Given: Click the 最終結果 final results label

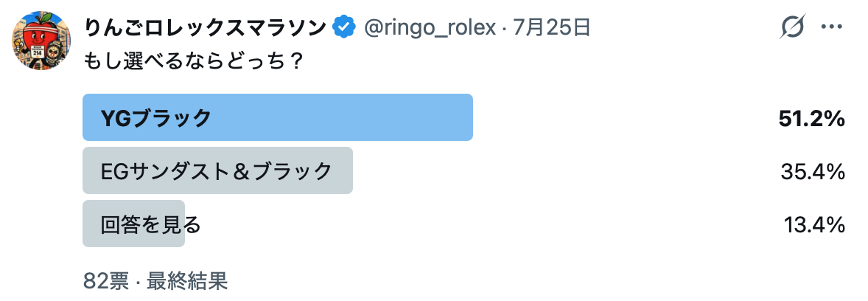Looking at the screenshot, I should tap(187, 281).
